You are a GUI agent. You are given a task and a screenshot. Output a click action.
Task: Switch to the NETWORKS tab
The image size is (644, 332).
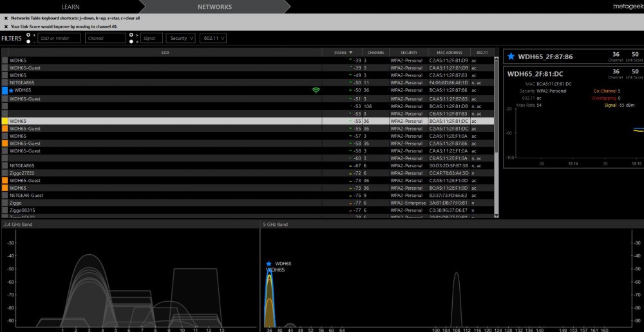(214, 7)
